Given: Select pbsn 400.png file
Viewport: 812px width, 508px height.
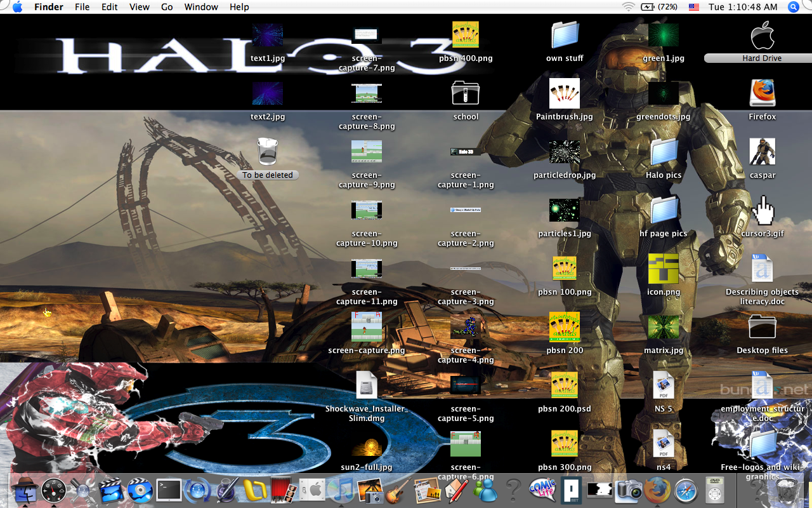Looking at the screenshot, I should pos(466,36).
